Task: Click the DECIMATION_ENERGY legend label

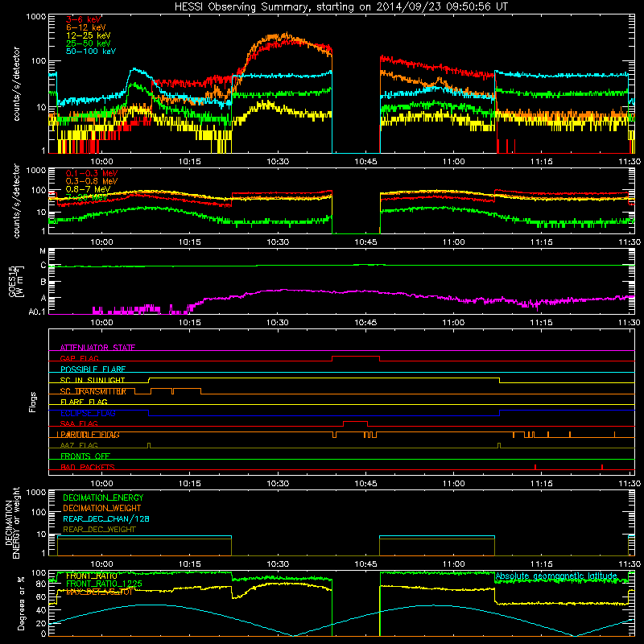Action: (103, 497)
